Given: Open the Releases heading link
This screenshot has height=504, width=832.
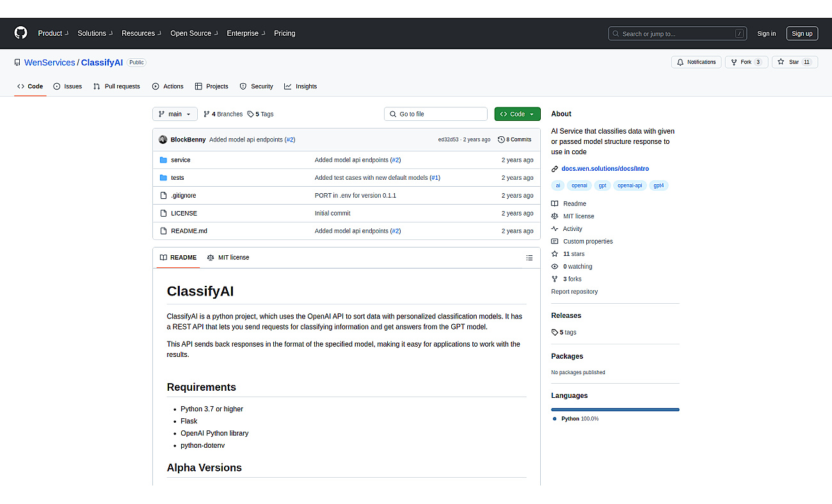Looking at the screenshot, I should 566,316.
